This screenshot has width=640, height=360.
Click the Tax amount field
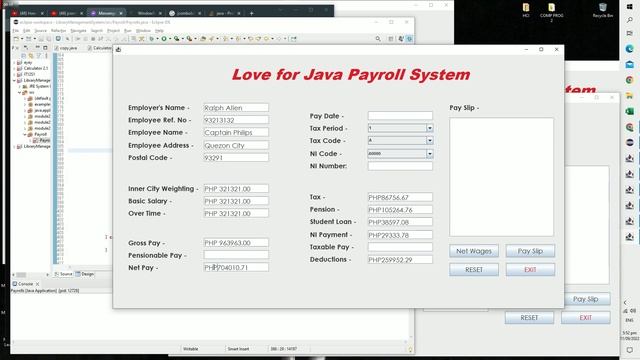[x=400, y=197]
